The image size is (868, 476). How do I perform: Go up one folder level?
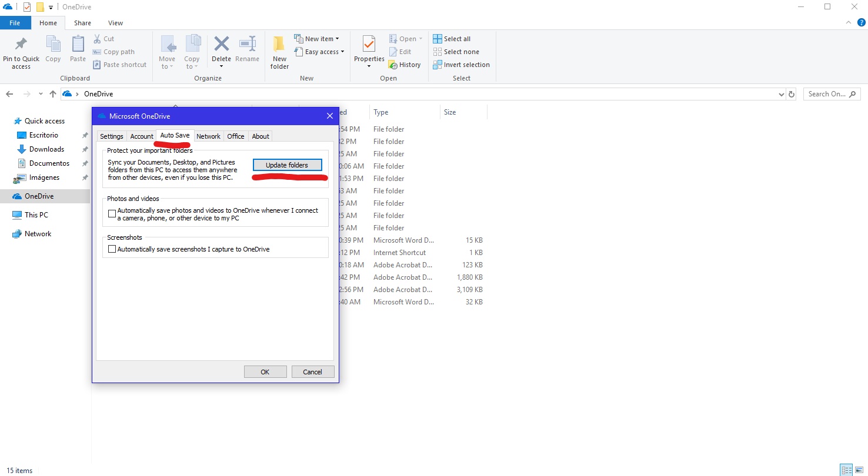pyautogui.click(x=53, y=94)
